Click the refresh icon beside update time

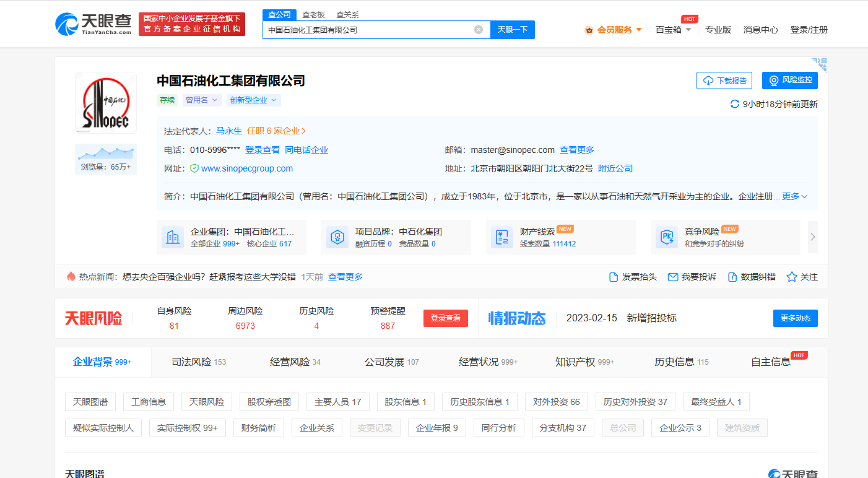[x=735, y=104]
